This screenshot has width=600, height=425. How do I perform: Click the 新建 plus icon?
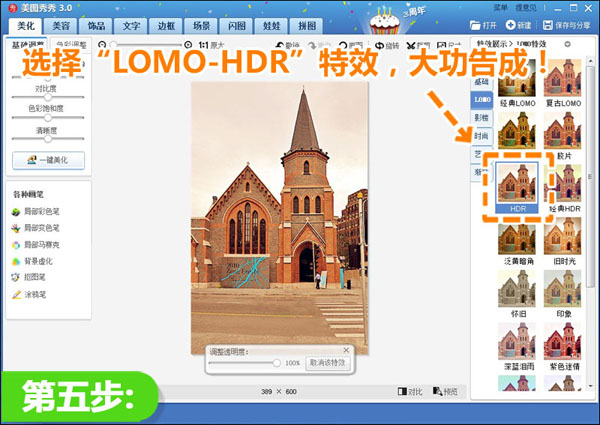[510, 25]
